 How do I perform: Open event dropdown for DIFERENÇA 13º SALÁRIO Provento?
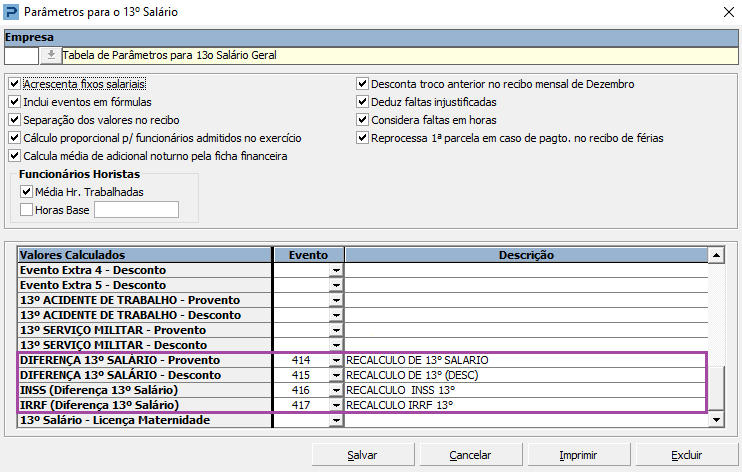pos(336,360)
